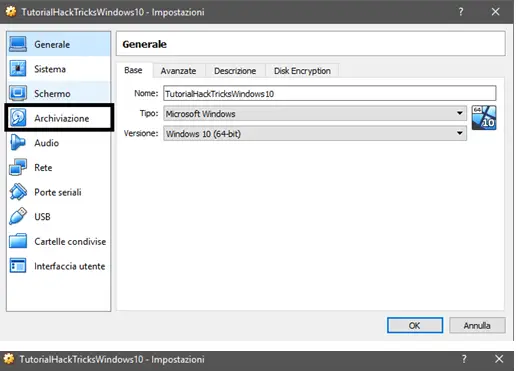
Task: Open the Sistema settings category
Action: point(59,69)
